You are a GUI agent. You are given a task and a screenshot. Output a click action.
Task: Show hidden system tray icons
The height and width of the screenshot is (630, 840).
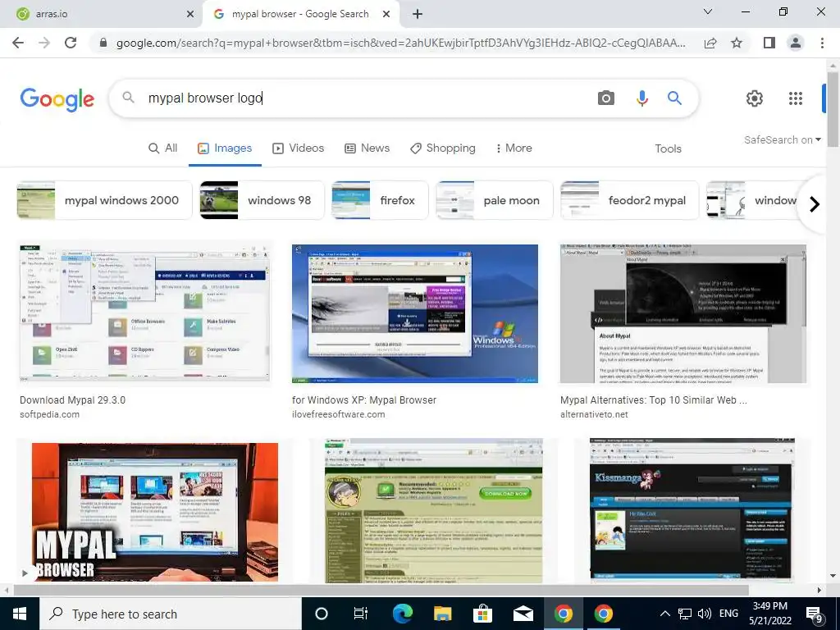coord(664,614)
